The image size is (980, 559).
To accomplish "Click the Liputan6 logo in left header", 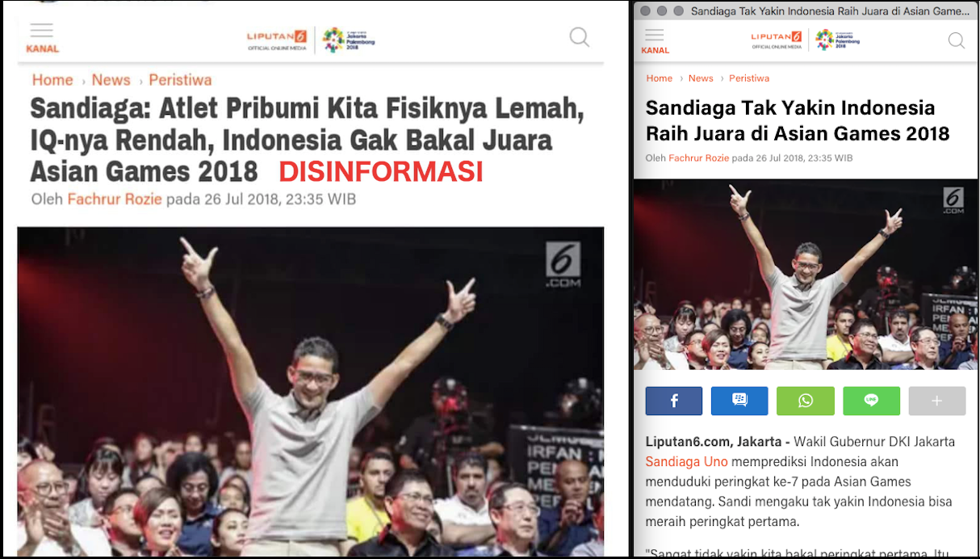I will click(x=277, y=40).
